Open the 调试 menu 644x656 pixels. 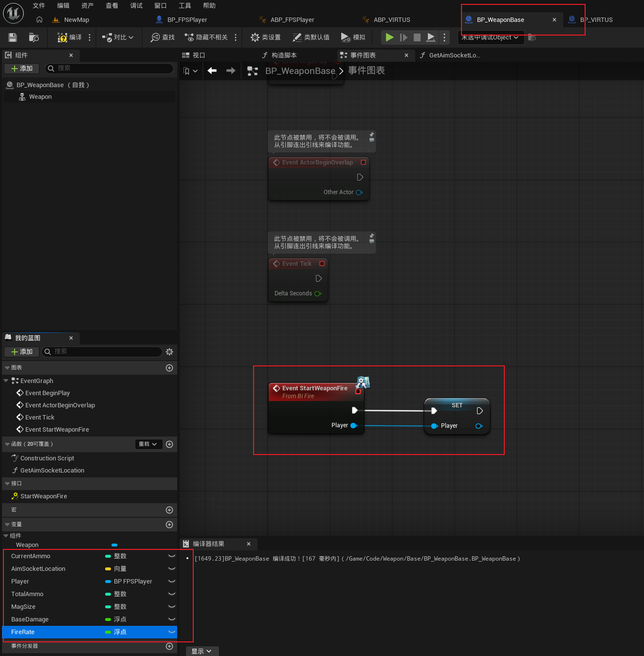(136, 6)
